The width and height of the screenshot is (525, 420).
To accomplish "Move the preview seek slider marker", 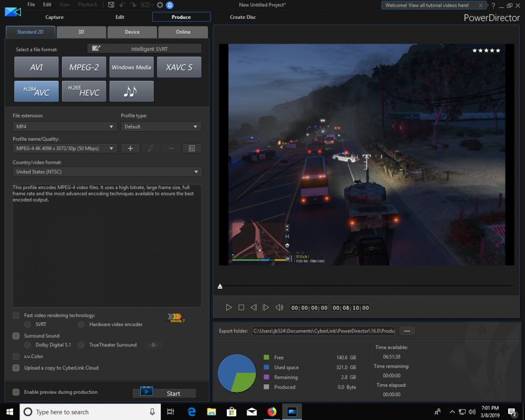I will point(220,286).
